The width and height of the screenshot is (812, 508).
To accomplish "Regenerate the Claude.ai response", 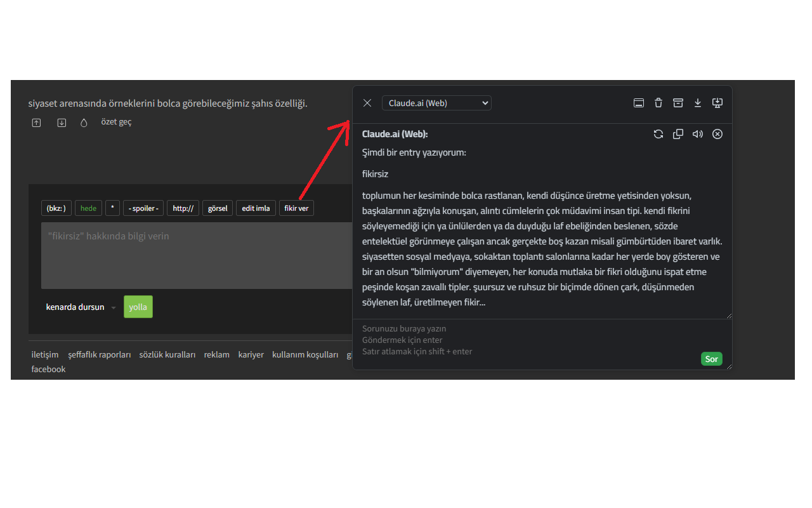I will (658, 134).
